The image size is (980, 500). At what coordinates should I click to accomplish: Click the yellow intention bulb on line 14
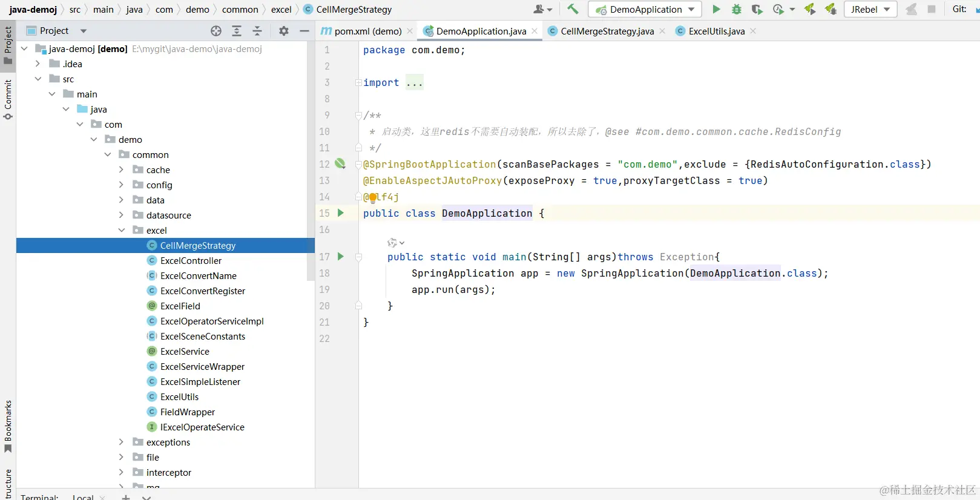373,197
